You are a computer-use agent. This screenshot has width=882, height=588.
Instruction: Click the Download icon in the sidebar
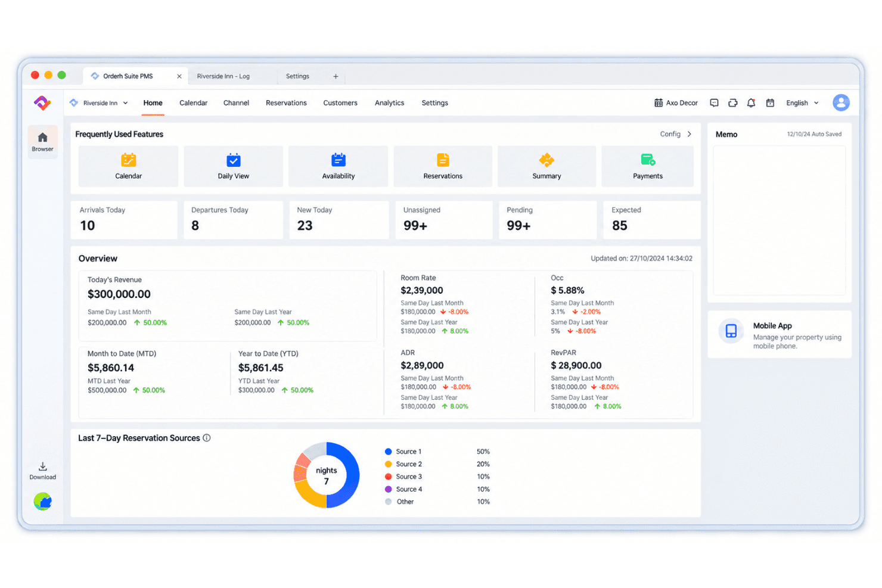(x=43, y=471)
